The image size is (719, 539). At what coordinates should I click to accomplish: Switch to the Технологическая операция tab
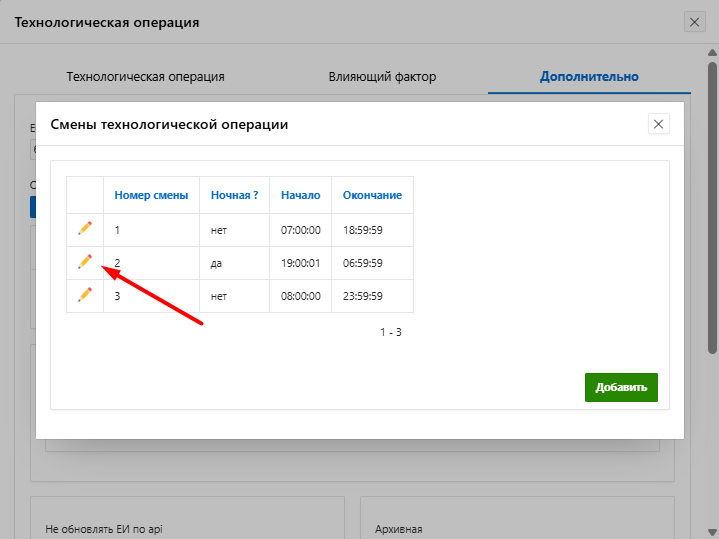tap(145, 76)
